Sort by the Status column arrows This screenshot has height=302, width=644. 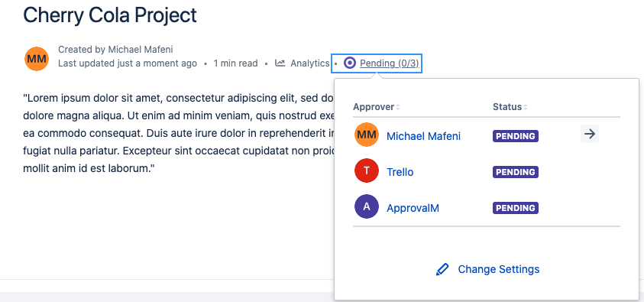(x=526, y=107)
